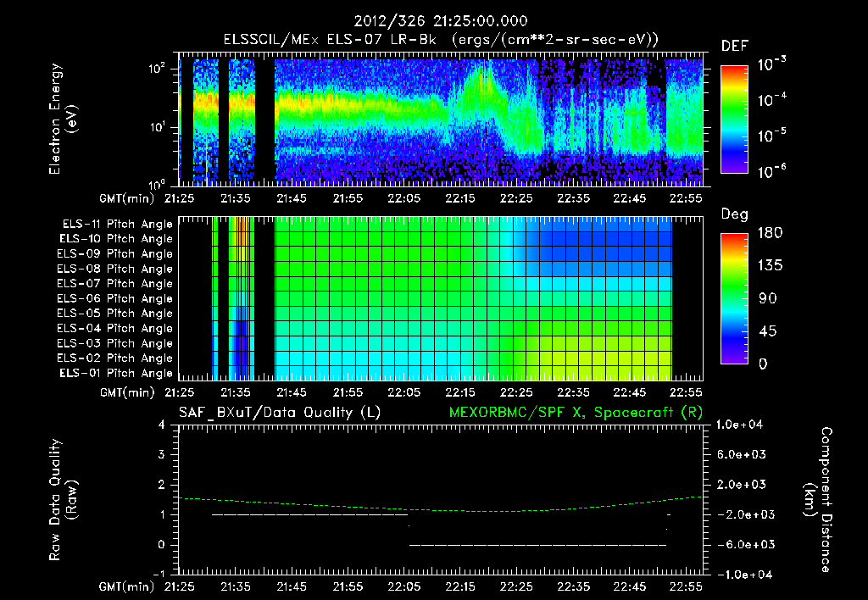Click the 10⁰ tick on the energy axis

click(x=157, y=184)
